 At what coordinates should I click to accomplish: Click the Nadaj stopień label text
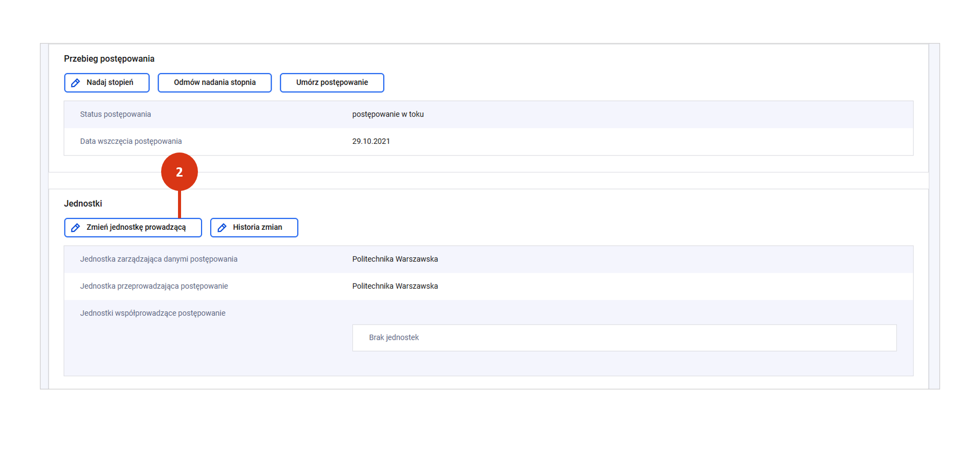click(x=109, y=82)
